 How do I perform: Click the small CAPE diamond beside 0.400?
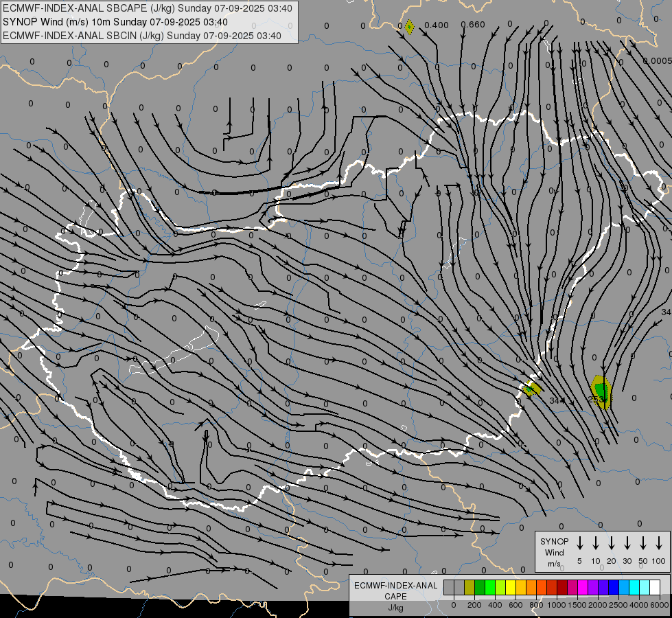point(409,27)
